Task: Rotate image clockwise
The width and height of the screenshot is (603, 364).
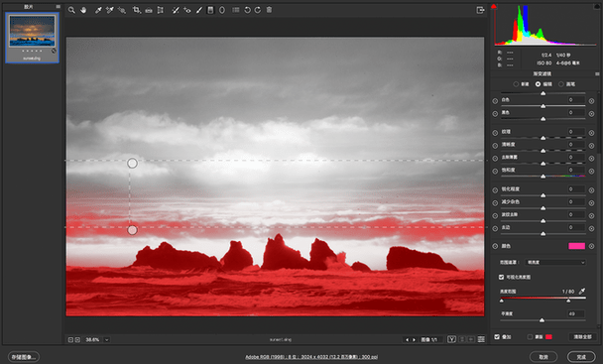Action: pyautogui.click(x=257, y=10)
